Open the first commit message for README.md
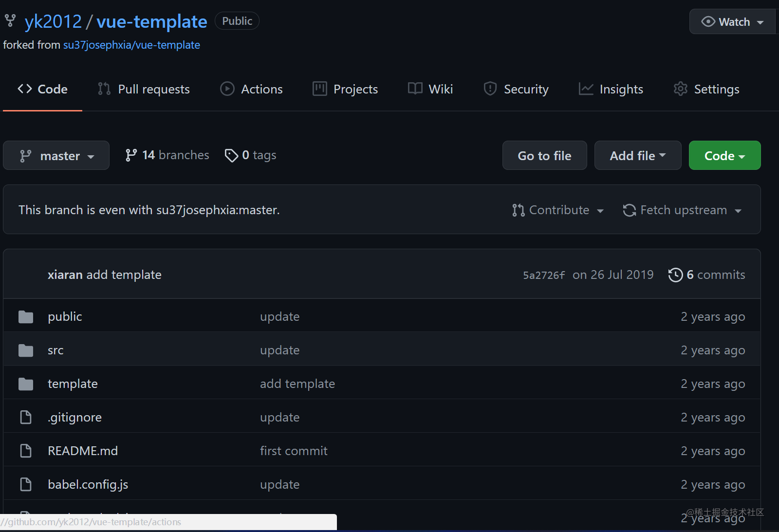 point(294,451)
